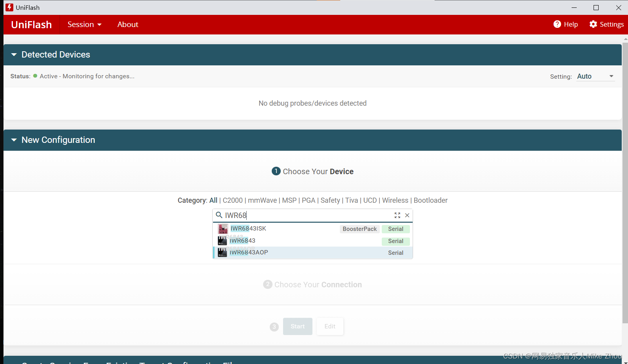
Task: Click the IWR6843AOP chip thumbnail icon
Action: (222, 252)
